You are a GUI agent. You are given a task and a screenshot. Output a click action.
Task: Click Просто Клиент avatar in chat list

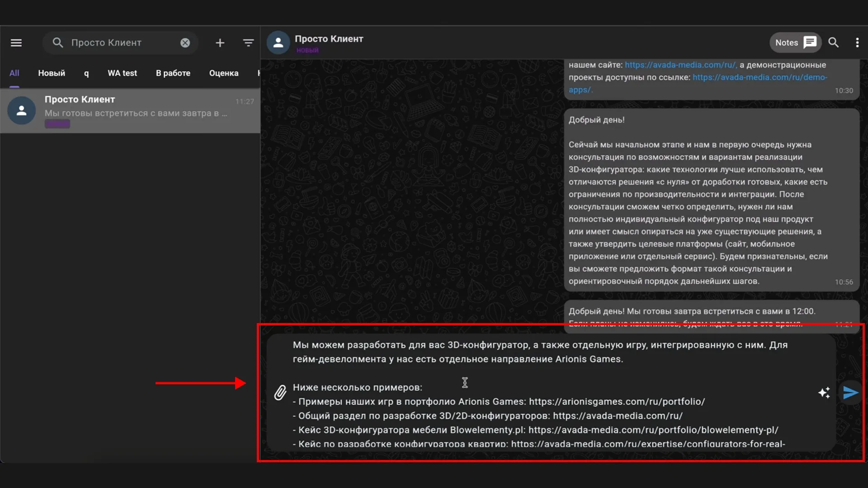pyautogui.click(x=21, y=110)
